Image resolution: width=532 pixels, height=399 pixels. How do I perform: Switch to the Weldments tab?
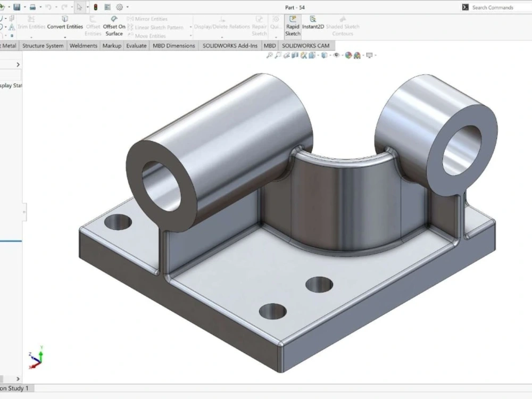coord(83,45)
